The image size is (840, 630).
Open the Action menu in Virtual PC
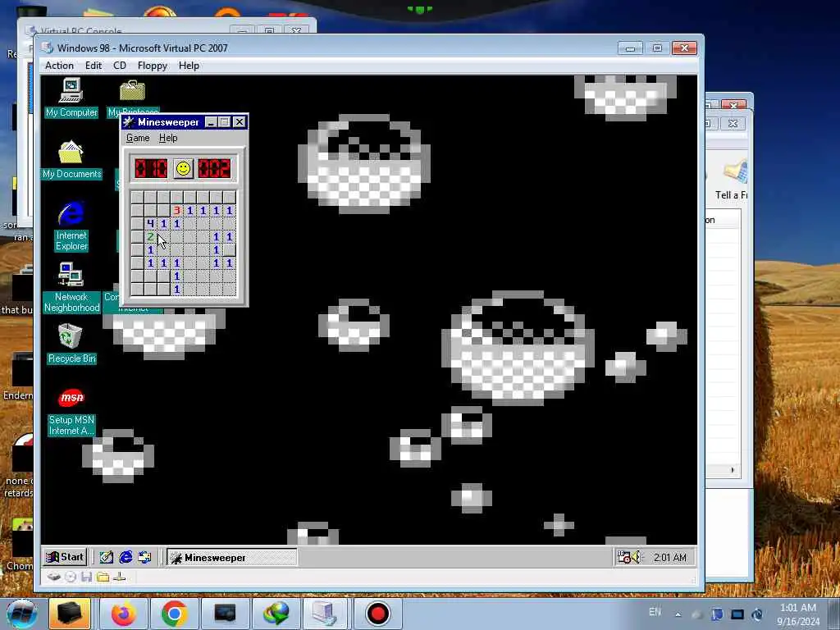[x=59, y=66]
